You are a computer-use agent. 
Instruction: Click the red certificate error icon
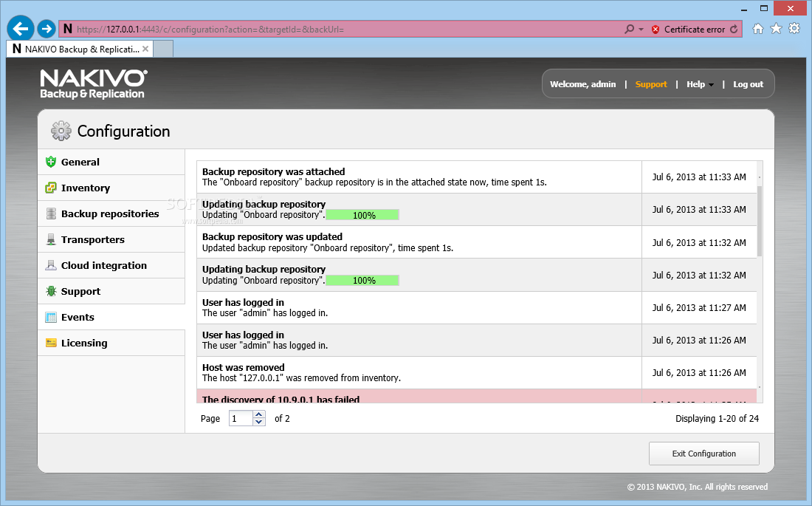[x=656, y=30]
